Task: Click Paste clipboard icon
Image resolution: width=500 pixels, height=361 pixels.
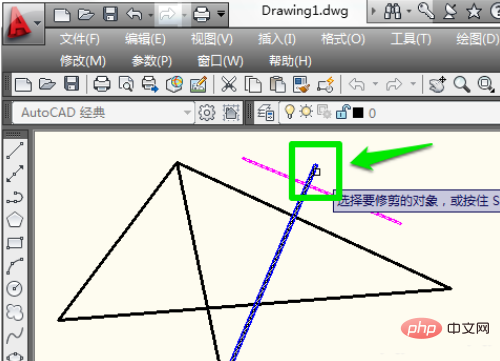Action: (277, 84)
